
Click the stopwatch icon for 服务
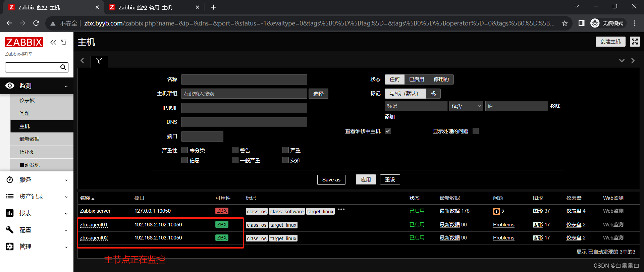(10, 180)
